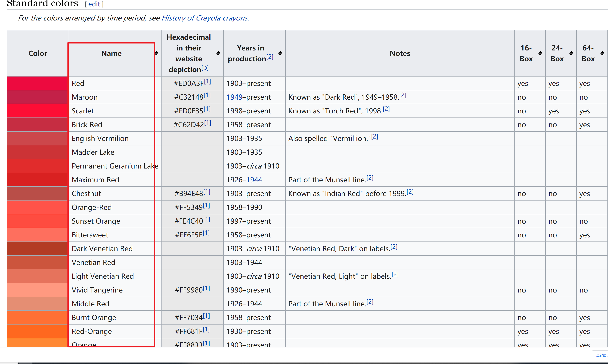Click the Burnt Orange color swatch
The height and width of the screenshot is (364, 608).
click(37, 317)
